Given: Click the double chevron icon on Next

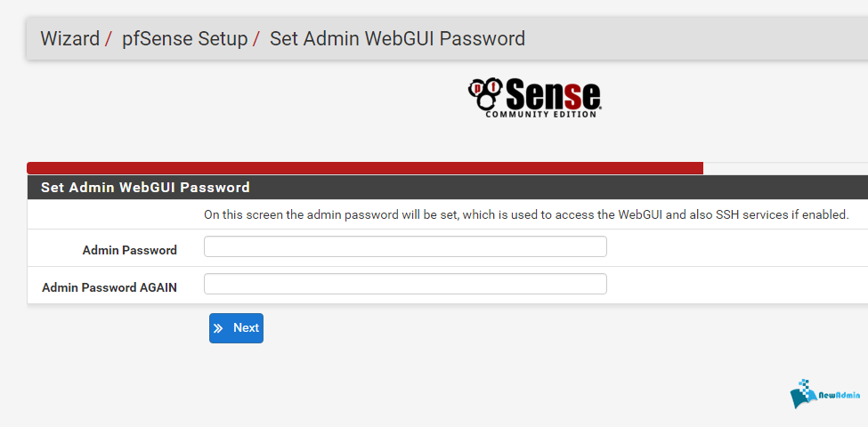Looking at the screenshot, I should 219,328.
